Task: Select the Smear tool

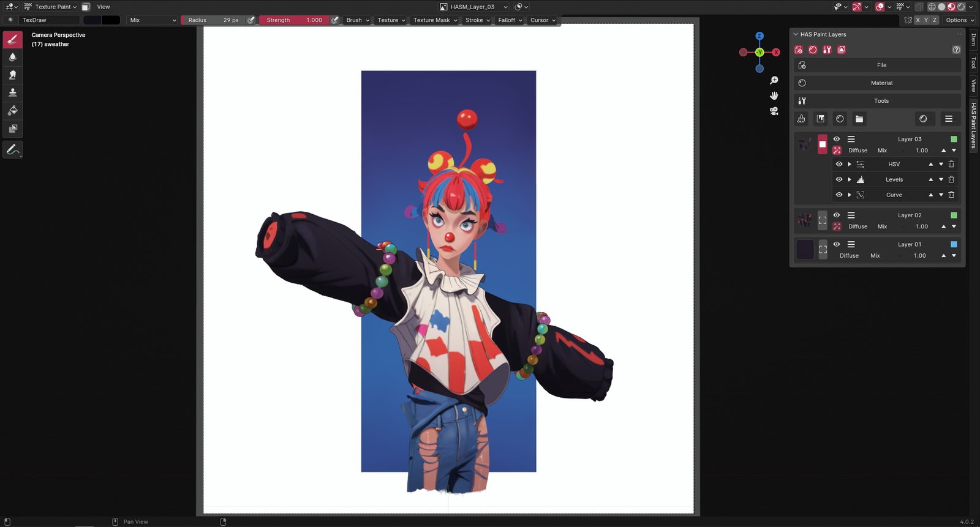Action: pyautogui.click(x=12, y=75)
